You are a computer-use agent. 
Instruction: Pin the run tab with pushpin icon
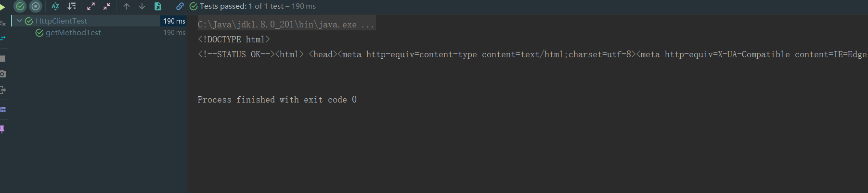[x=2, y=129]
